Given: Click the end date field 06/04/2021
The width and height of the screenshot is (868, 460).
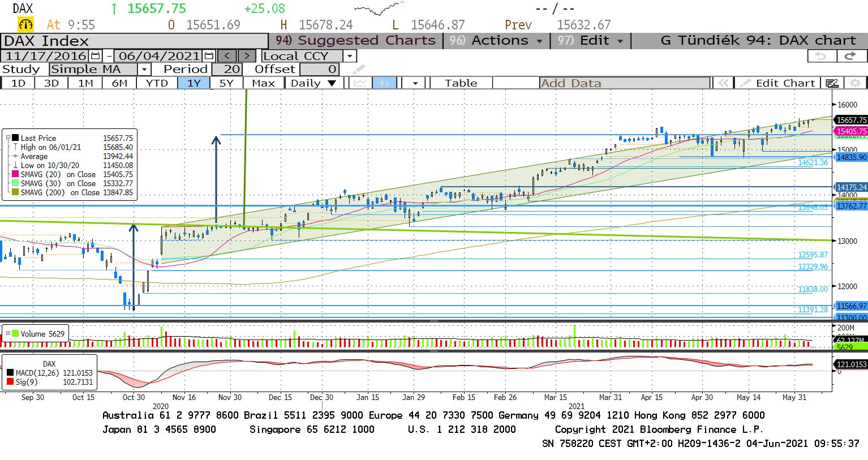Looking at the screenshot, I should coord(159,56).
